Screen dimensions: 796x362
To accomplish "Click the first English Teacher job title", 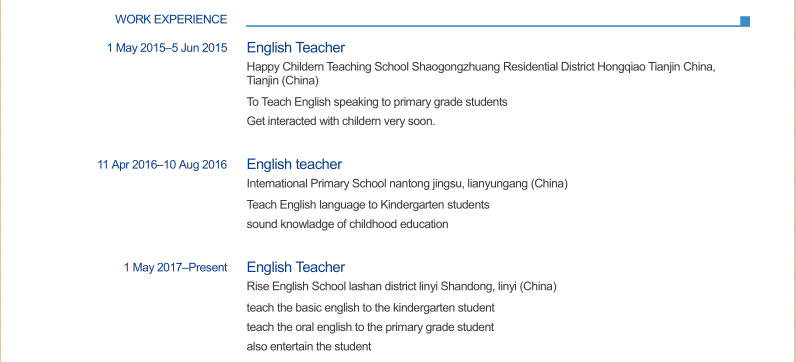I will (296, 48).
